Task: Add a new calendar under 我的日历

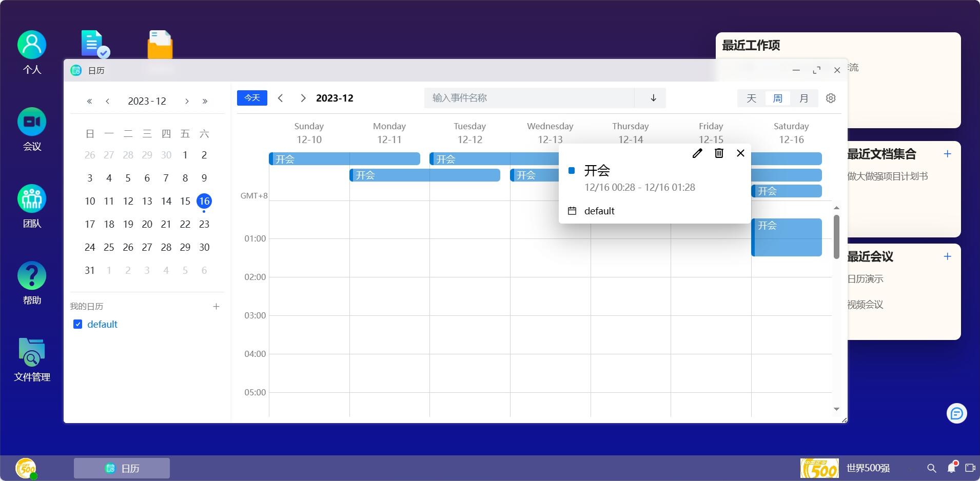Action: point(216,307)
